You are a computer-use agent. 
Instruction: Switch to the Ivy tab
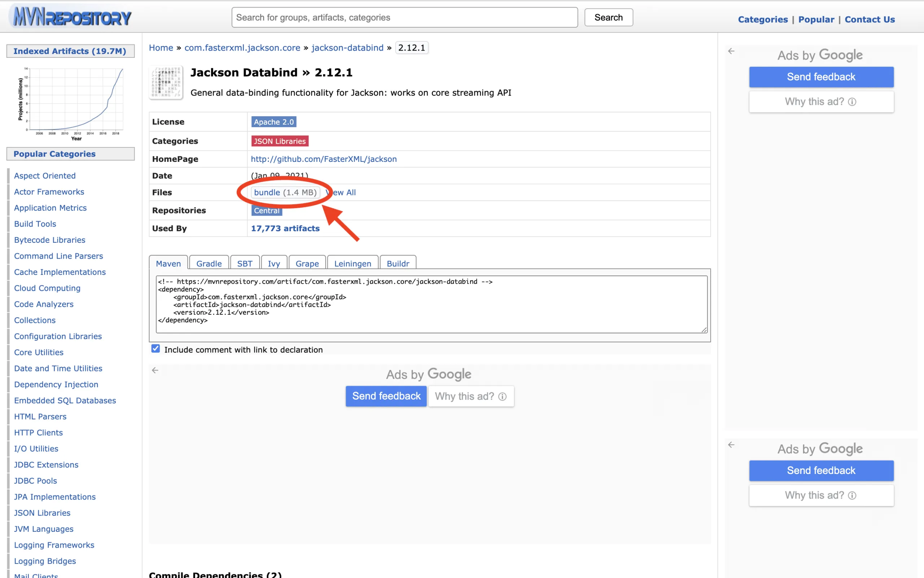(274, 263)
